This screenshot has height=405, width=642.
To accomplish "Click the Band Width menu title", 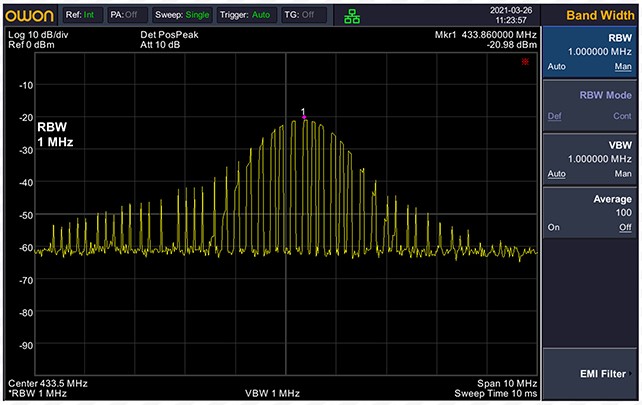I will coord(600,15).
